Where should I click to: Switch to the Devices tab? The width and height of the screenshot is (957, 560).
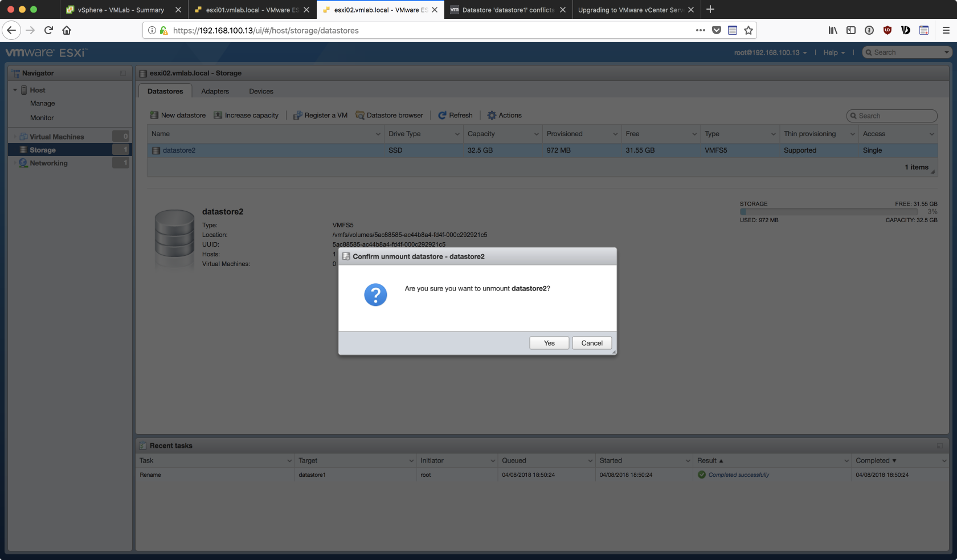click(261, 91)
